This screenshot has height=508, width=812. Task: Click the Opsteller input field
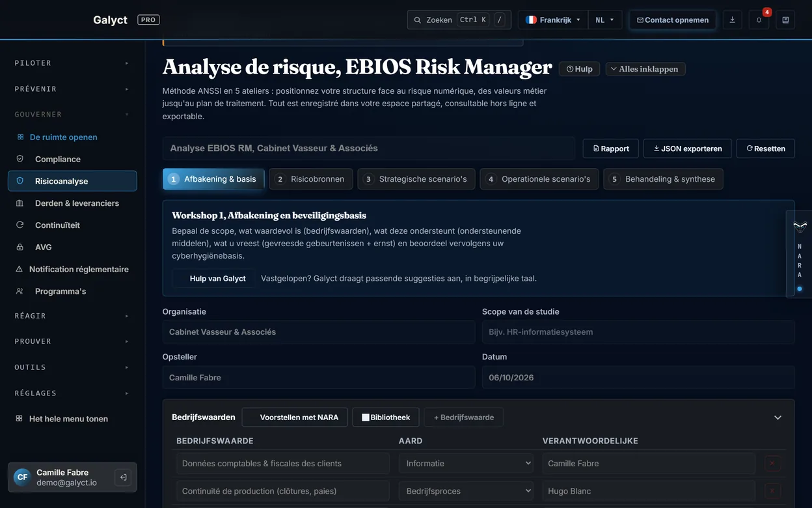coord(319,378)
